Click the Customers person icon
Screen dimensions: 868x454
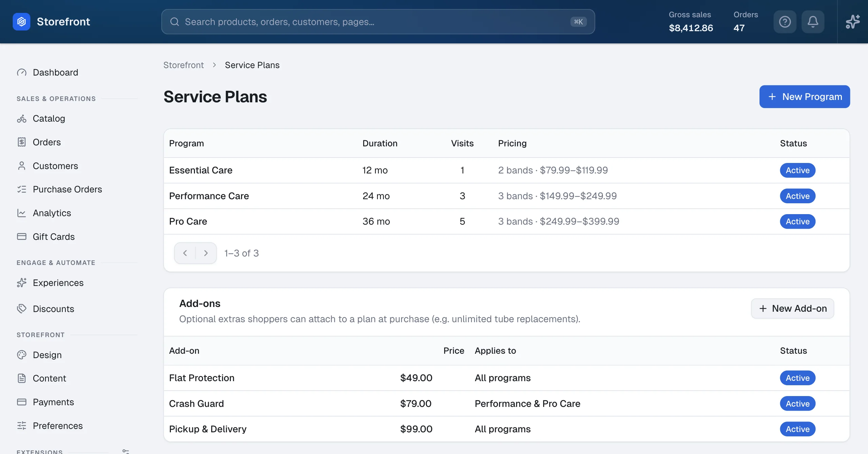[x=22, y=166]
